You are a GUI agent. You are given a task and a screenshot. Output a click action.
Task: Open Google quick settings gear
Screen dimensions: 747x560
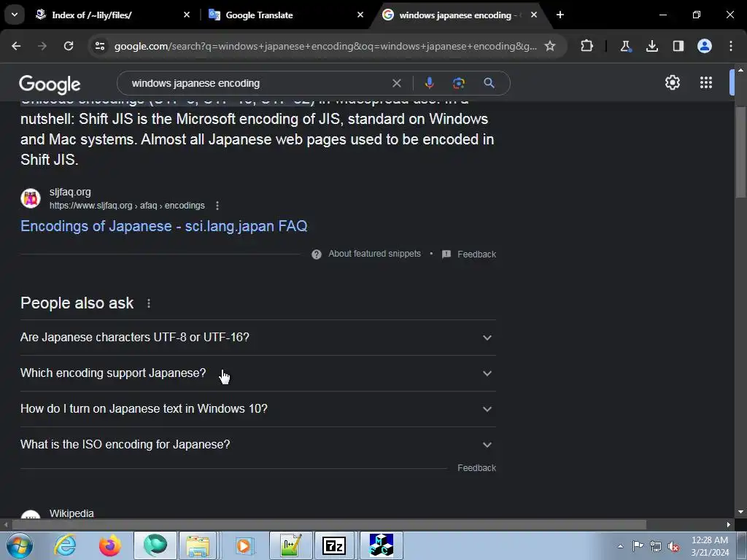[x=672, y=82]
